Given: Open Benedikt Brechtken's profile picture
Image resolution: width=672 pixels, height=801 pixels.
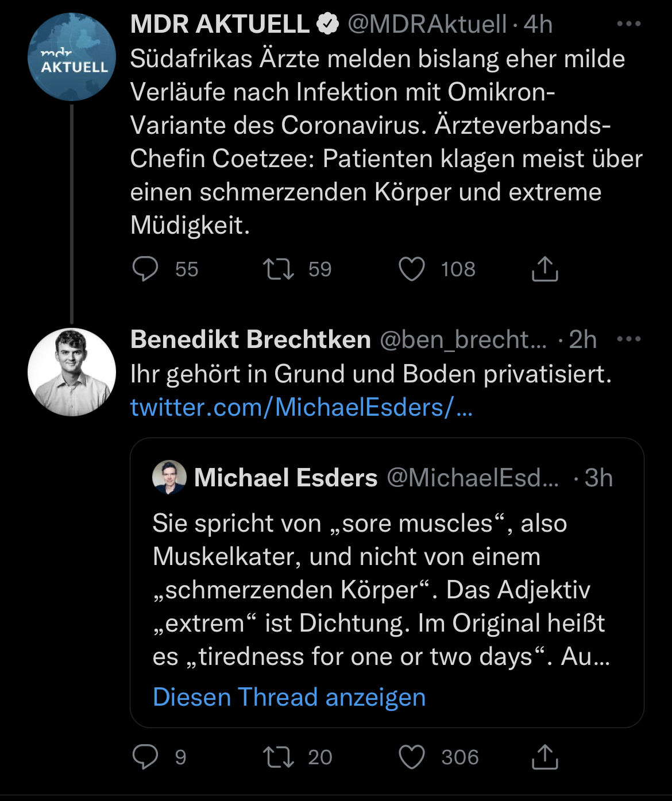Looking at the screenshot, I should click(72, 372).
